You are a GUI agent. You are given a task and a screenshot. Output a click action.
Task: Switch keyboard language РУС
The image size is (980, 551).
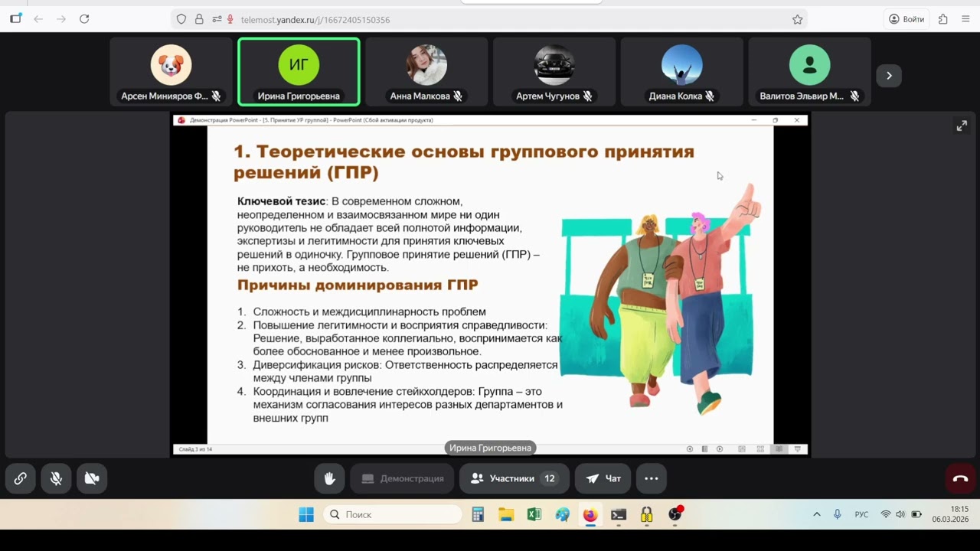pos(861,514)
